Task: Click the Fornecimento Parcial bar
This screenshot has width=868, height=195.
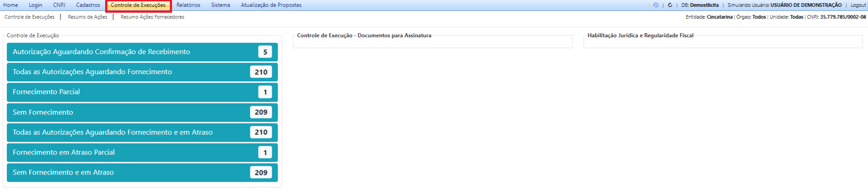Action: tap(142, 92)
